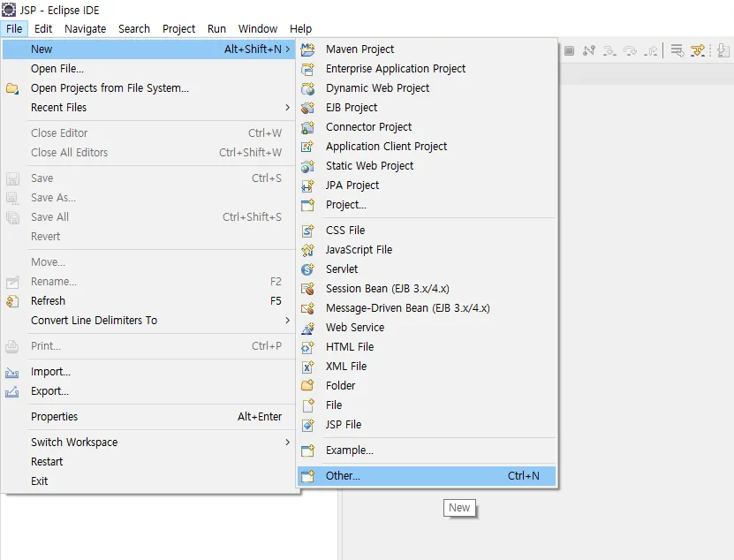Screen dimensions: 734x560
Task: Choose the Message-Driven Bean icon
Action: tap(307, 308)
